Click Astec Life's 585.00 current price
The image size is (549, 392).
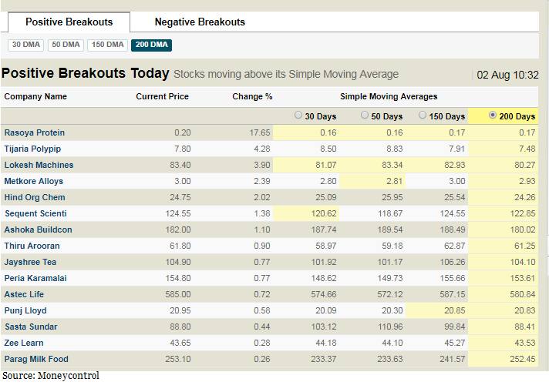tap(178, 294)
